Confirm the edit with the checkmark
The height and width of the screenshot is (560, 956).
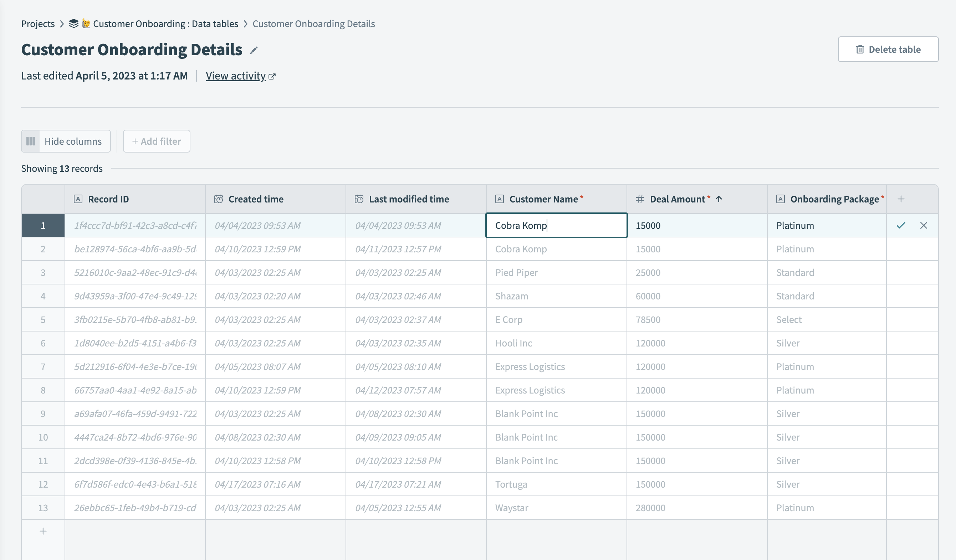901,225
